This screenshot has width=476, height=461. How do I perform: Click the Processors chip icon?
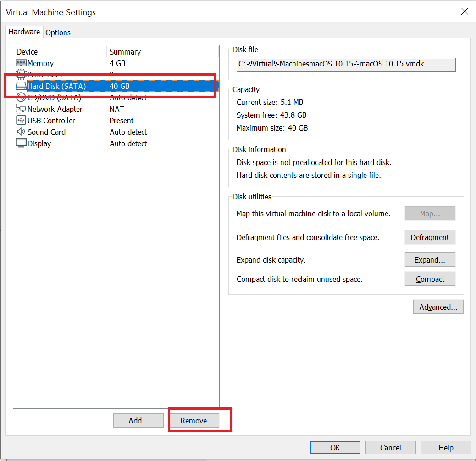pos(21,74)
